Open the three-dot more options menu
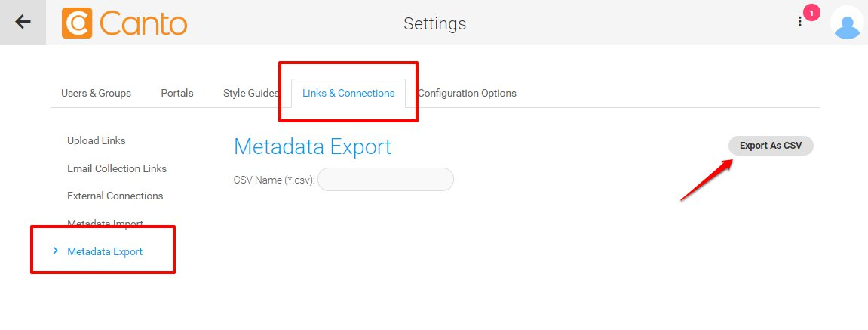Image resolution: width=868 pixels, height=330 pixels. (x=799, y=22)
